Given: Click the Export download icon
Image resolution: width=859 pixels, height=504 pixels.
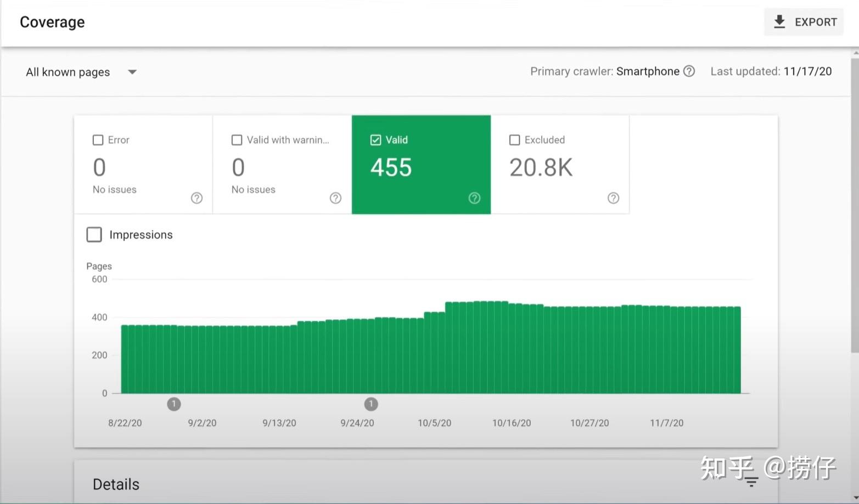Looking at the screenshot, I should [x=779, y=22].
